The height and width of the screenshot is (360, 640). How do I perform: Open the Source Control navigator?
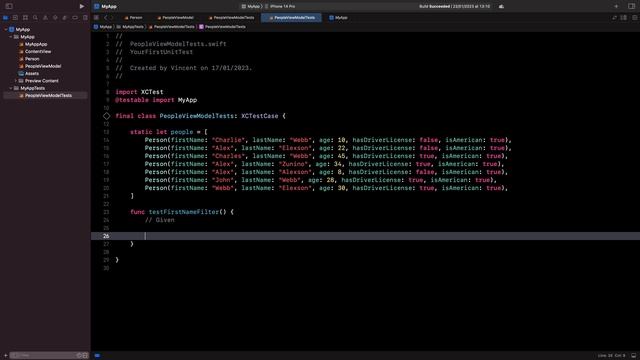pyautogui.click(x=15, y=18)
